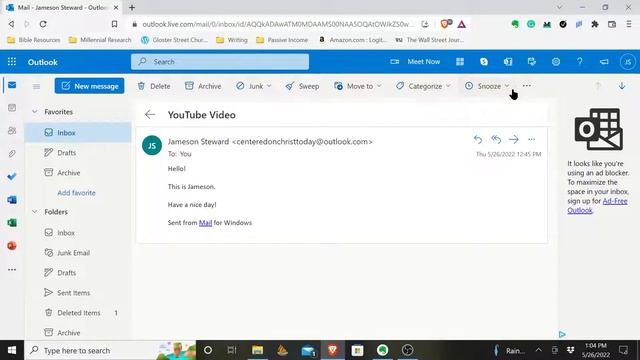Click the browser address bar
This screenshot has width=640, height=360.
click(277, 24)
